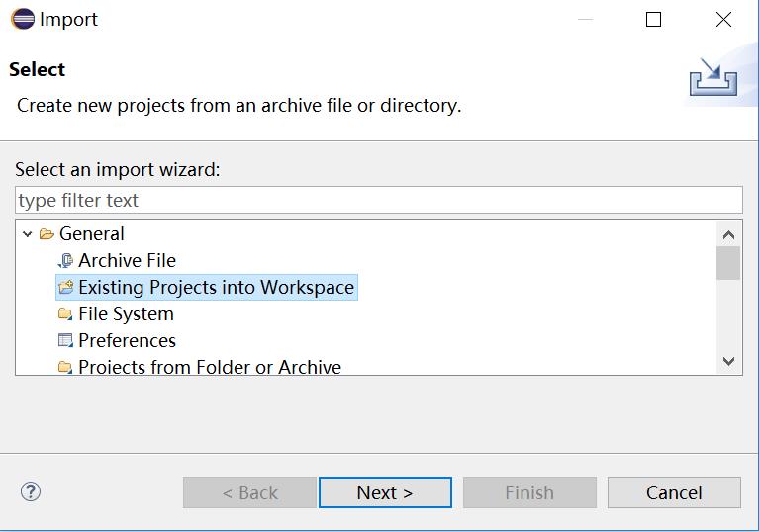Select the Preferences import option
This screenshot has height=532, width=759.
click(x=128, y=340)
